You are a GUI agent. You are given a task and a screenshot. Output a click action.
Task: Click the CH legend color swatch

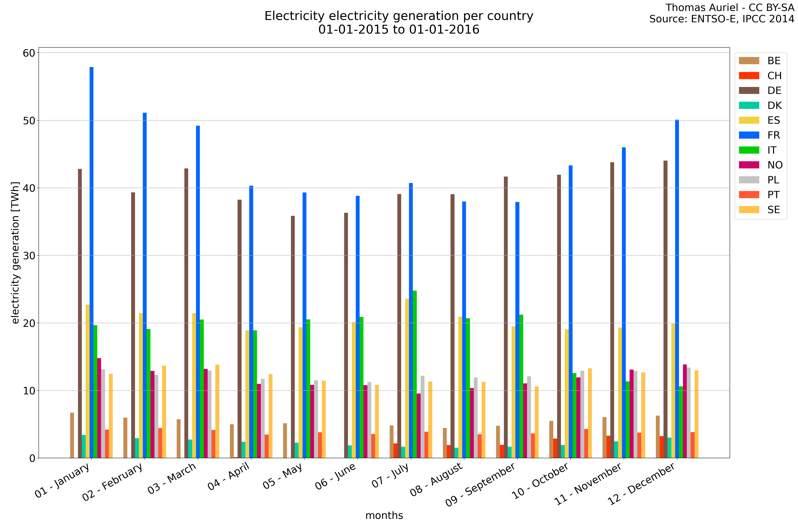click(749, 76)
